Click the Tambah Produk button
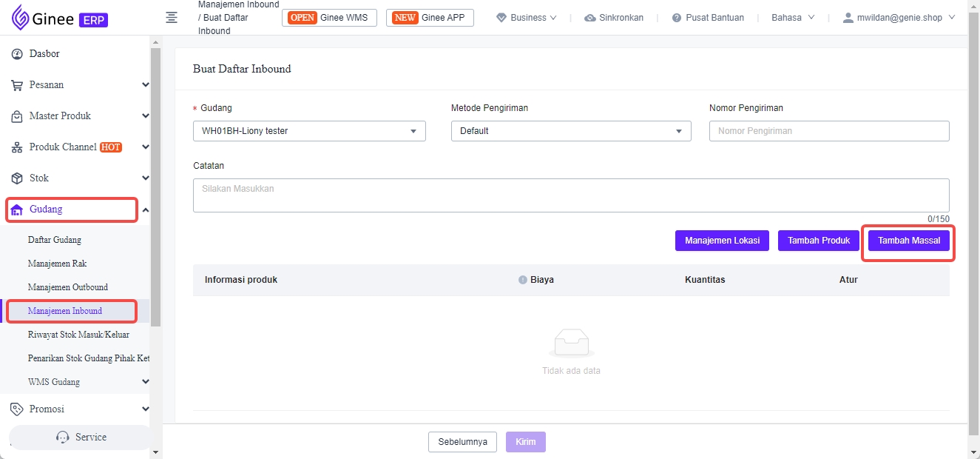980x459 pixels. tap(819, 241)
